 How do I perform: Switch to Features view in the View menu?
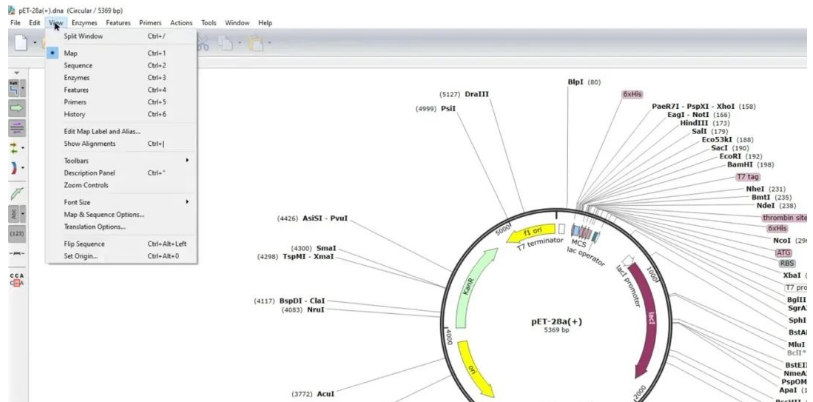[122, 90]
